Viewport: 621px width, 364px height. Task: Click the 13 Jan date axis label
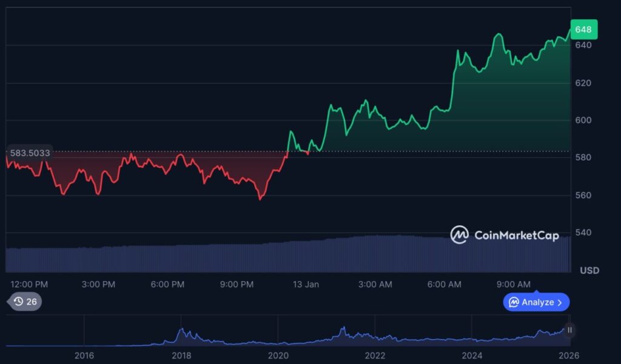click(306, 284)
